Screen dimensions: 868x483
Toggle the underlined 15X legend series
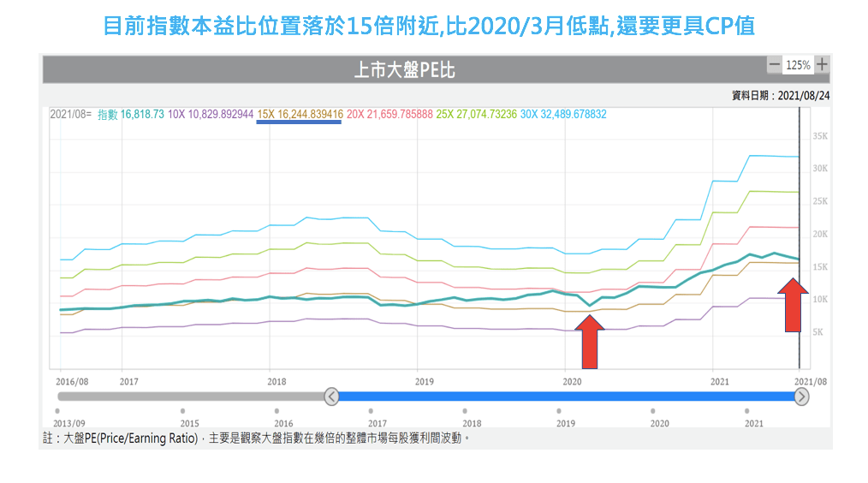[x=300, y=114]
